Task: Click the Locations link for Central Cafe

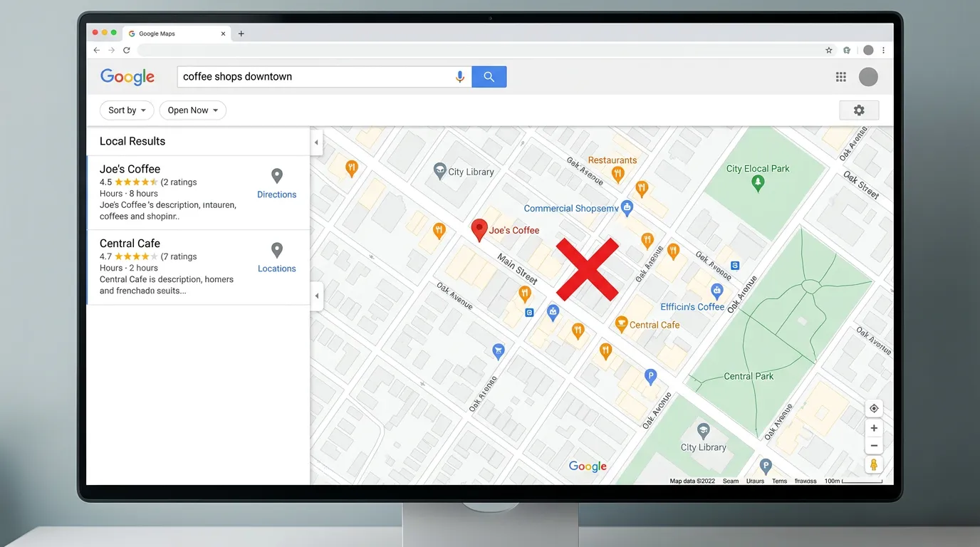Action: click(x=277, y=269)
